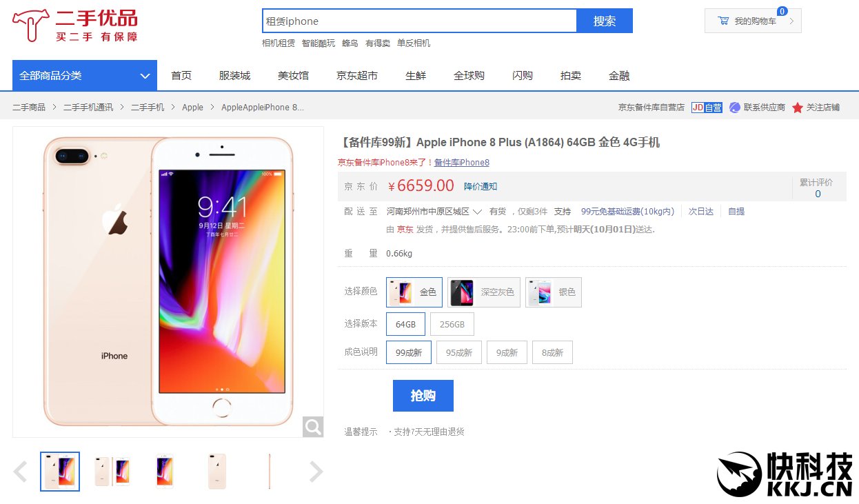Viewport: 859px width, 504px height.
Task: Open the 备件库iPhone8 promo link
Action: click(x=462, y=163)
